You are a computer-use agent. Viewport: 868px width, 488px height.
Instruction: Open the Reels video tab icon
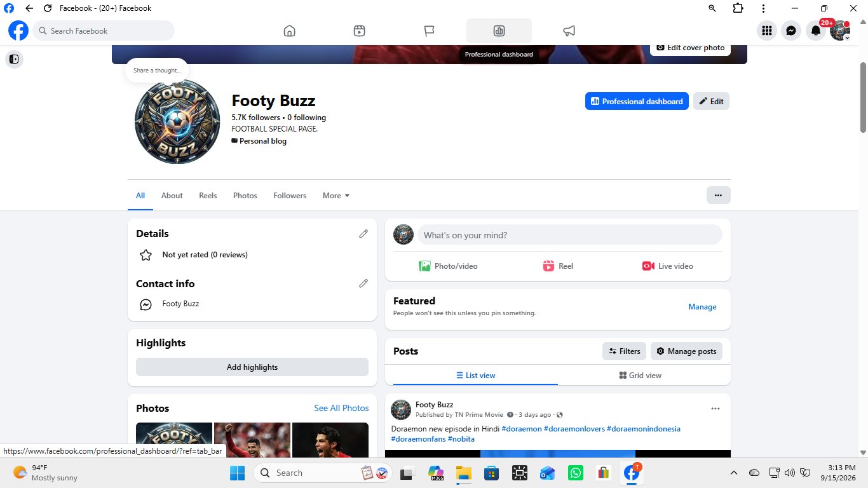tap(359, 30)
